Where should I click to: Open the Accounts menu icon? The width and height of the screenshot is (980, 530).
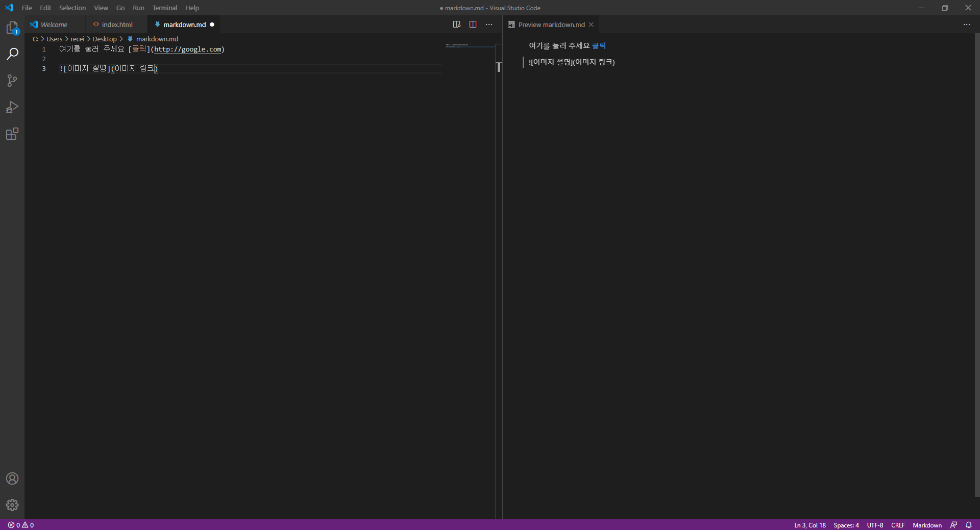12,478
